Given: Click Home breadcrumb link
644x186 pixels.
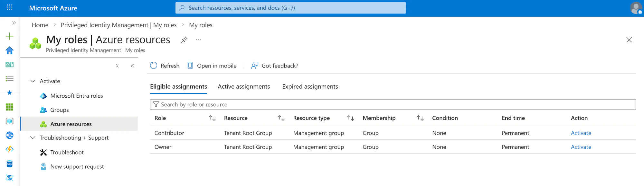Looking at the screenshot, I should coord(40,25).
